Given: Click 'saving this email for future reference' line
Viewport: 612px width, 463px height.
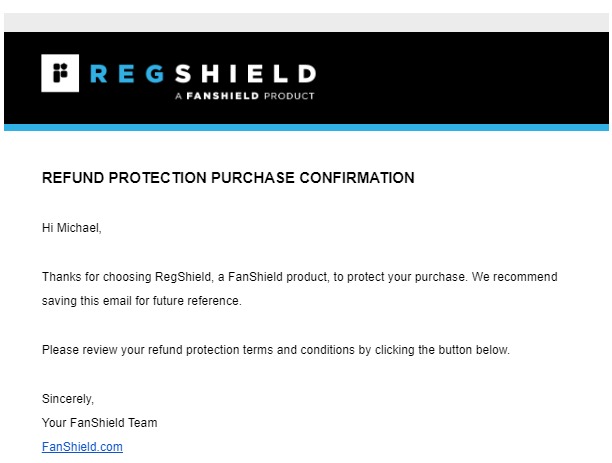Looking at the screenshot, I should tap(141, 301).
